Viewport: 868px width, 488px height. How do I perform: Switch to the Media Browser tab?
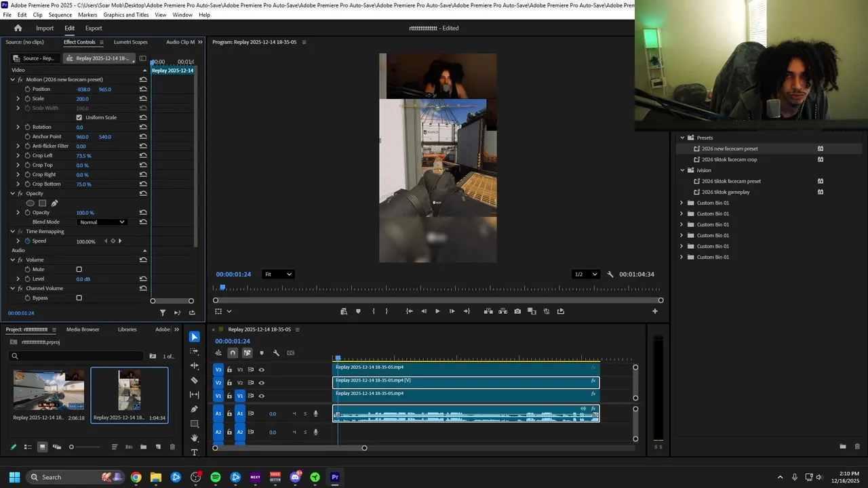83,329
